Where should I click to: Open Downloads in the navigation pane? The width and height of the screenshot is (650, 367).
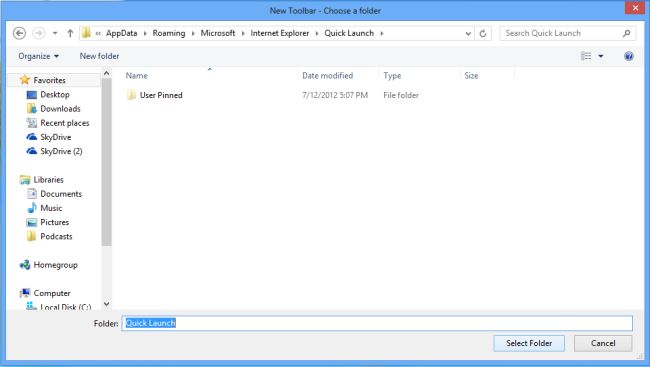(x=60, y=109)
